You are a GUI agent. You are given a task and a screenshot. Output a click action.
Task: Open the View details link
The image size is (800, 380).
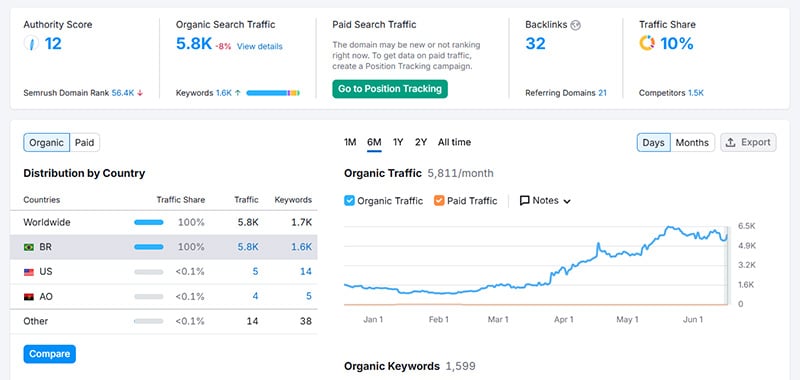tap(259, 46)
